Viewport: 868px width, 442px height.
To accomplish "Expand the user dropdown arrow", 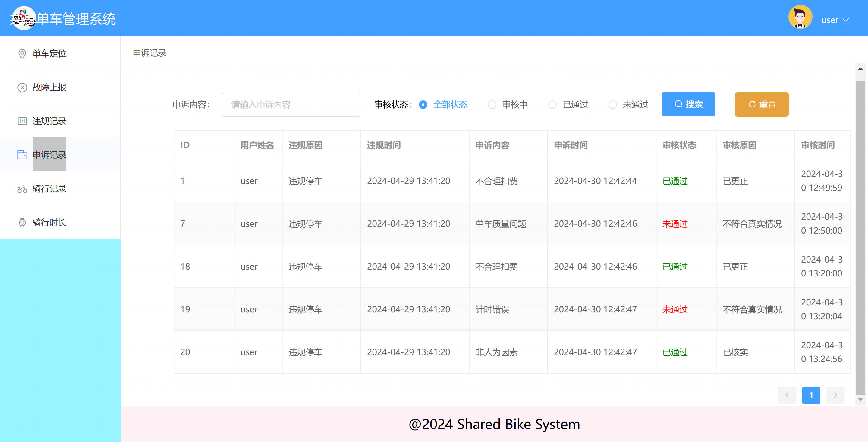I will 846,20.
